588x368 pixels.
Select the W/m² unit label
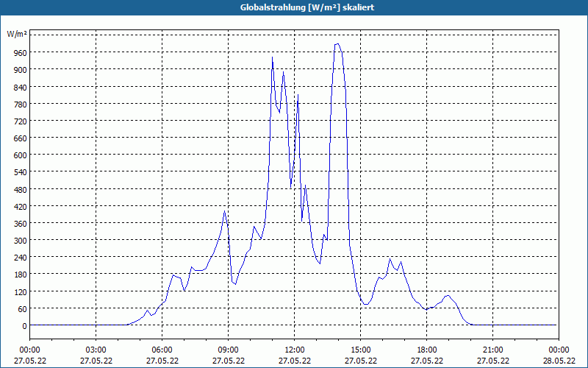tap(17, 35)
